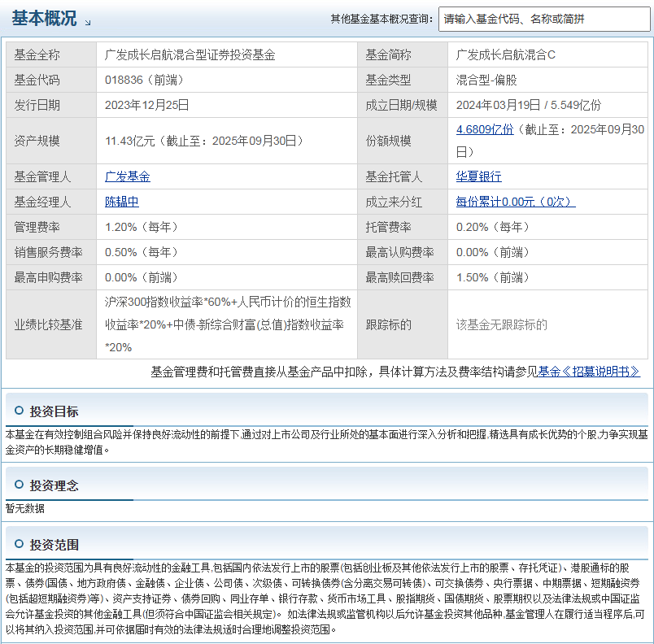Image resolution: width=654 pixels, height=644 pixels.
Task: Select sales service fee 0.50%（每年）
Action: pyautogui.click(x=142, y=252)
